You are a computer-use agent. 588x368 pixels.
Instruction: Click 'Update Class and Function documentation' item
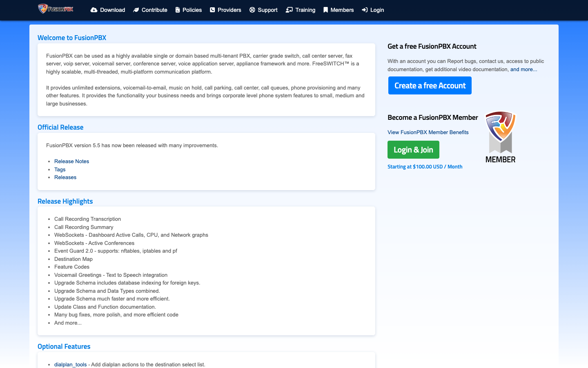tap(105, 307)
